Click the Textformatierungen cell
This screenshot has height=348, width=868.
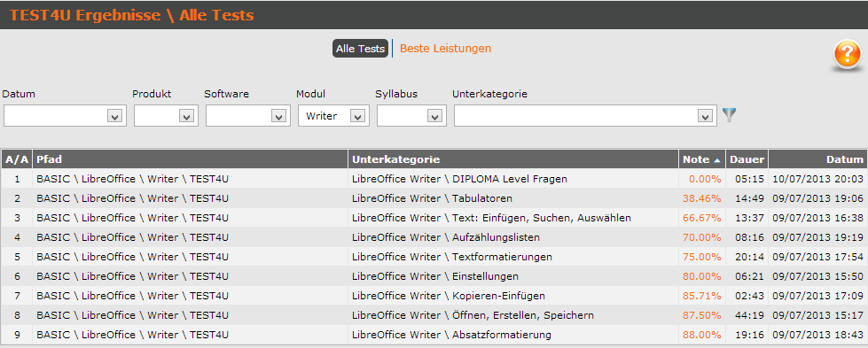click(513, 257)
